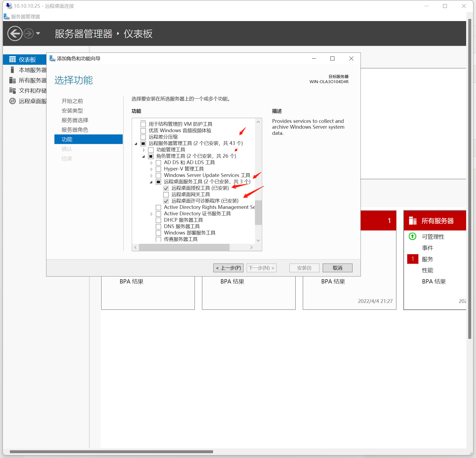Select the 功能 wizard step
The height and width of the screenshot is (458, 476).
[x=89, y=139]
